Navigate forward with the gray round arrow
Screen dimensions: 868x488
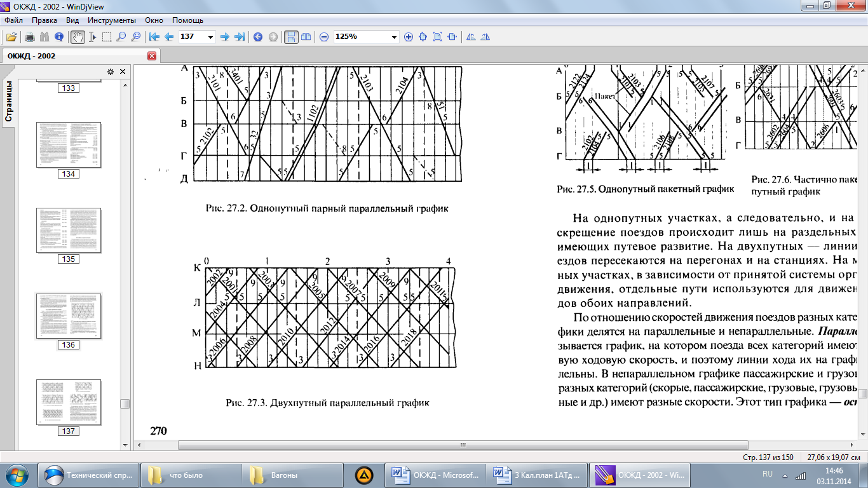[x=273, y=37]
